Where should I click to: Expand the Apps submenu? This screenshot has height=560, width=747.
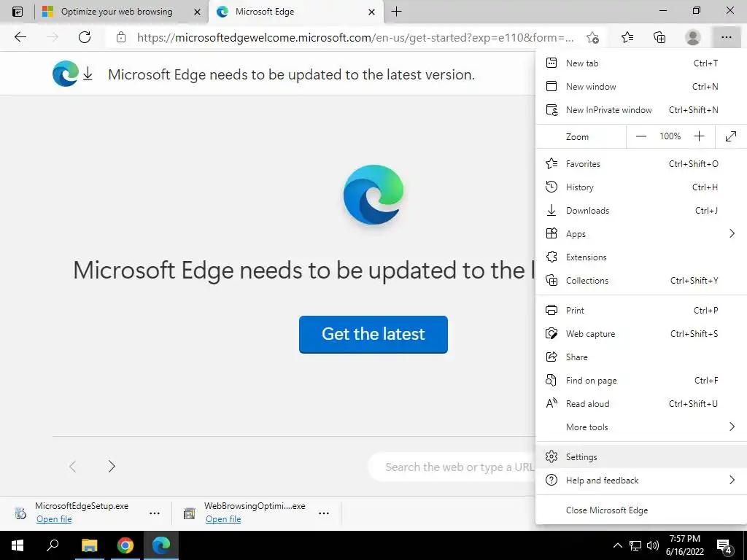[641, 233]
